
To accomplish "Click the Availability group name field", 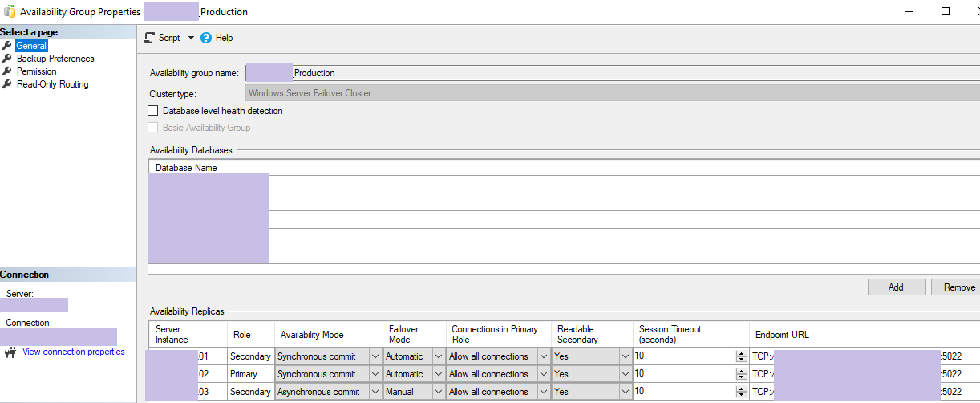I will coord(613,73).
